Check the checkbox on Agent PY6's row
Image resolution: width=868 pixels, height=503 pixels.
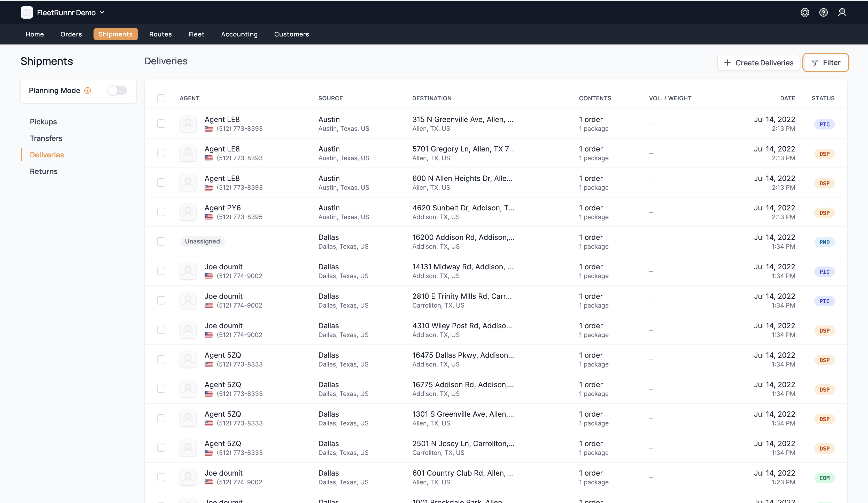tap(161, 212)
